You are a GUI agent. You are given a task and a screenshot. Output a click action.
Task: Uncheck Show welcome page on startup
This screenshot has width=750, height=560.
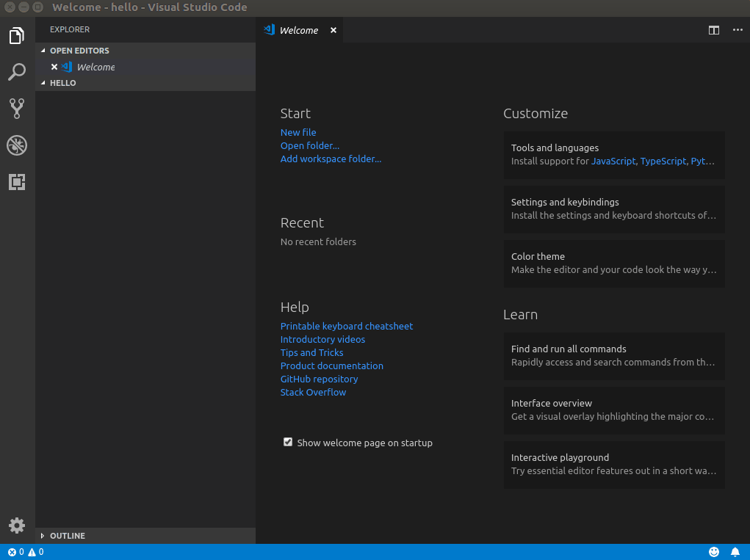click(288, 442)
